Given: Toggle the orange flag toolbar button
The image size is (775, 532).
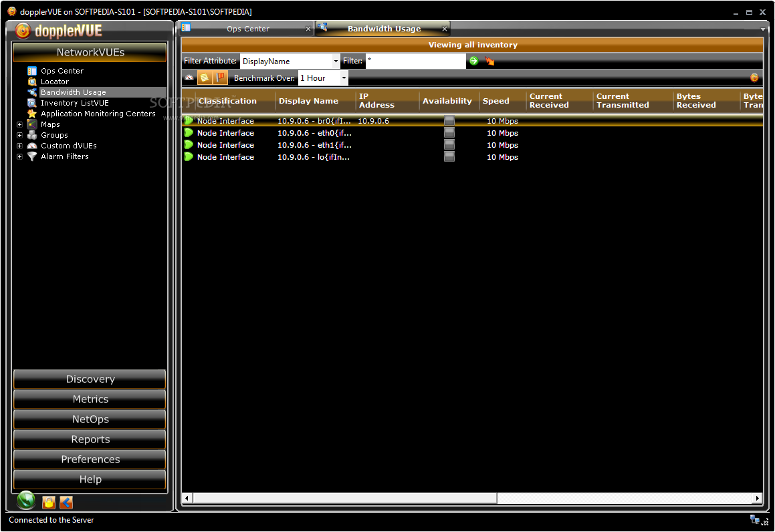Looking at the screenshot, I should pos(220,78).
